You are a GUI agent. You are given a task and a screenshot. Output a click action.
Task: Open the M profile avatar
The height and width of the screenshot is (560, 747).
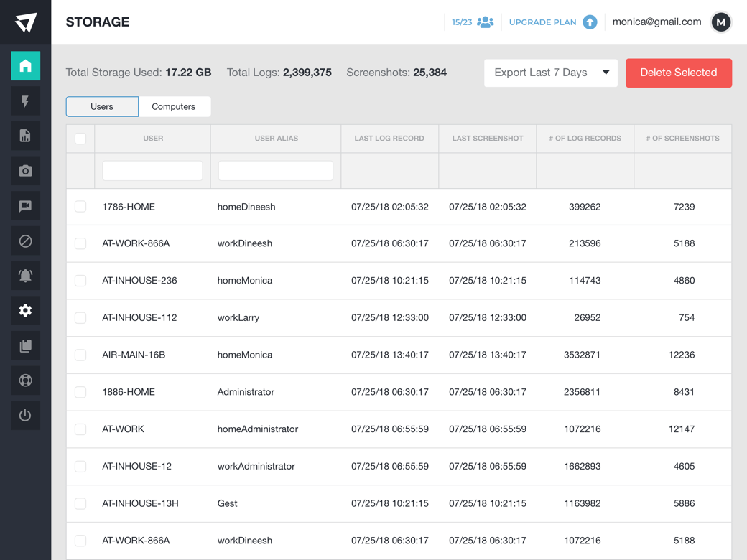[x=721, y=22]
